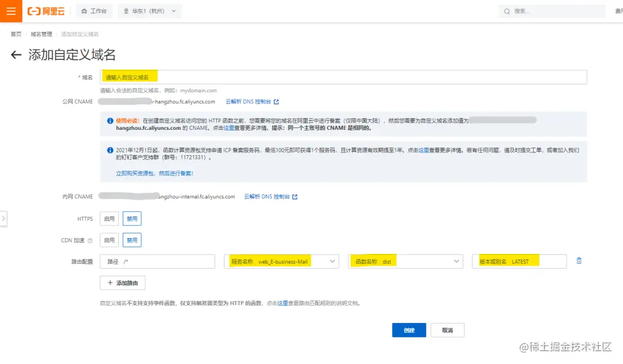The width and height of the screenshot is (623, 364).
Task: Click the 添加路由 button
Action: [122, 283]
